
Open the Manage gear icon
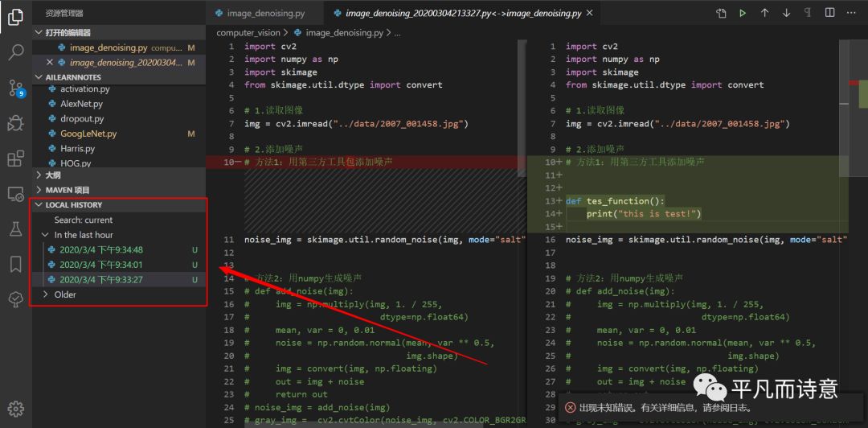15,409
